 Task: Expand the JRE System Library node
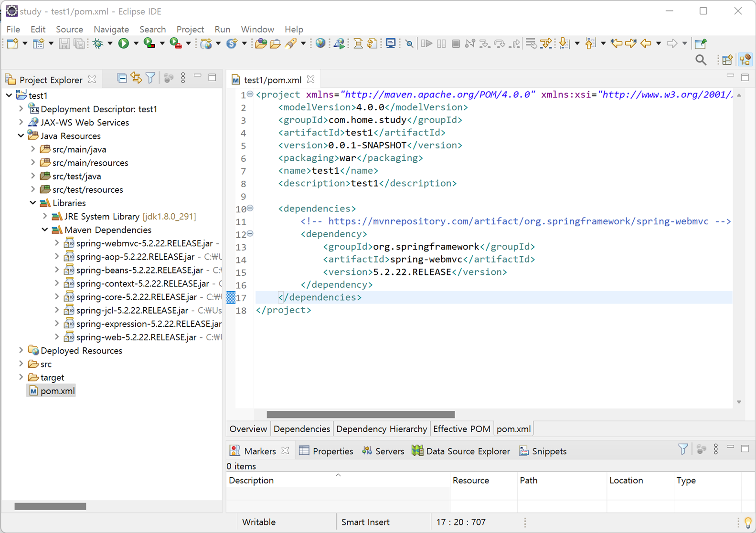[x=45, y=216]
